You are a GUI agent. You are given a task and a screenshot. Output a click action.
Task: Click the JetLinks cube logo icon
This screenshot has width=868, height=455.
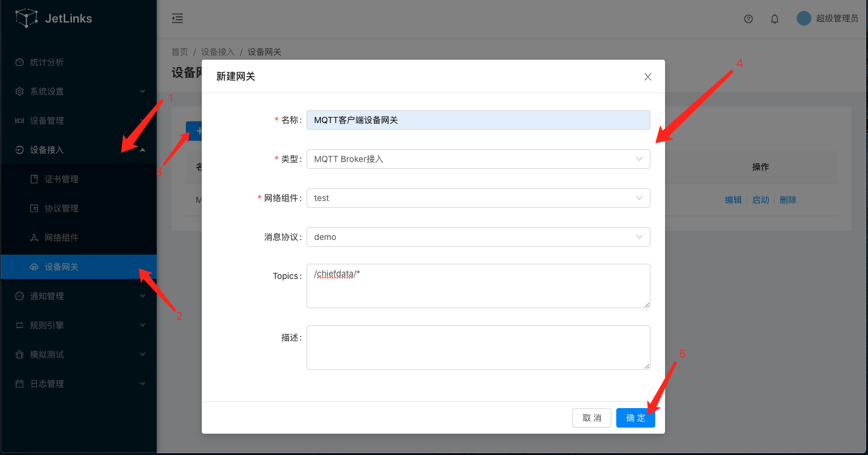coord(26,18)
